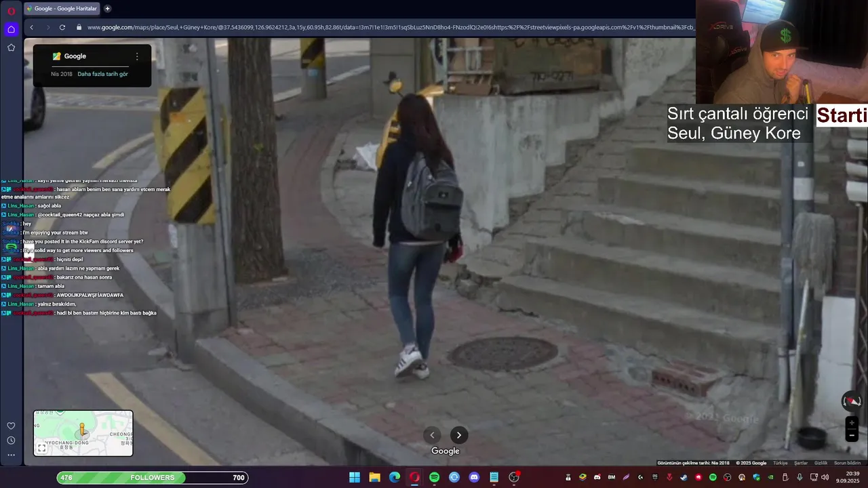Open Street View three-dot options menu
Image resolution: width=868 pixels, height=488 pixels.
pos(137,56)
